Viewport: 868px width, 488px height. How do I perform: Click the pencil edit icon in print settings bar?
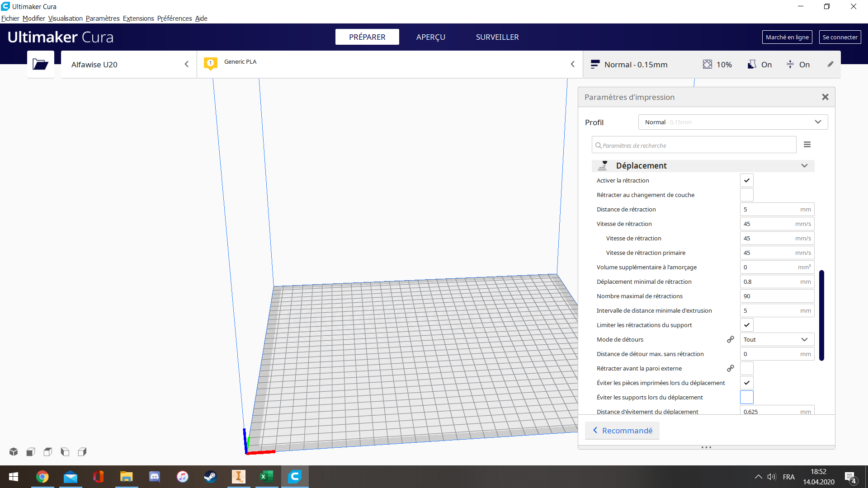(830, 64)
